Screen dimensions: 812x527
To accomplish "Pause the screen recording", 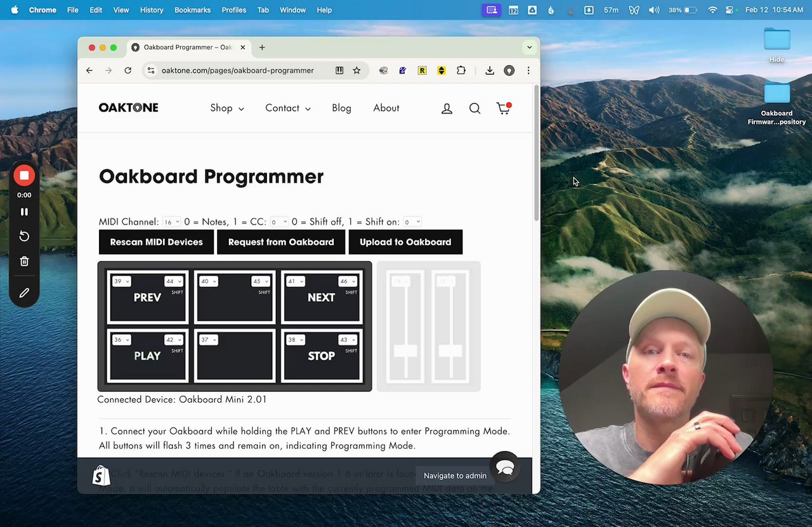I will (x=24, y=212).
